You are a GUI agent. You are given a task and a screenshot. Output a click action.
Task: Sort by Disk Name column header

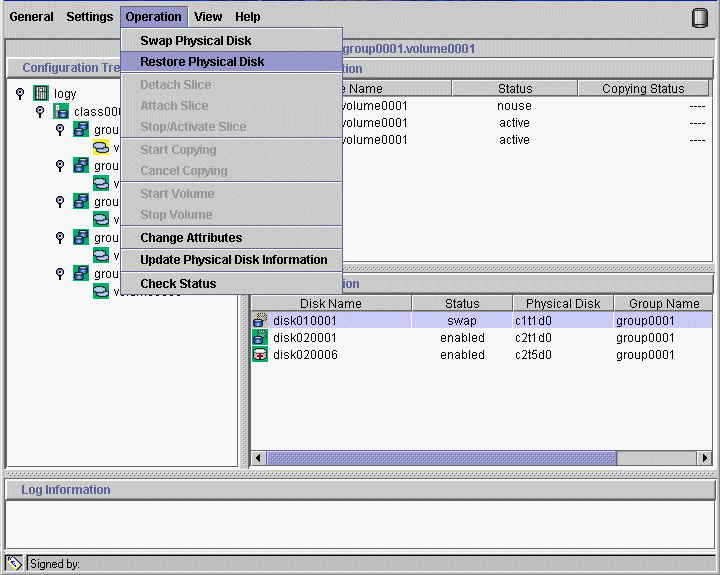pos(331,303)
